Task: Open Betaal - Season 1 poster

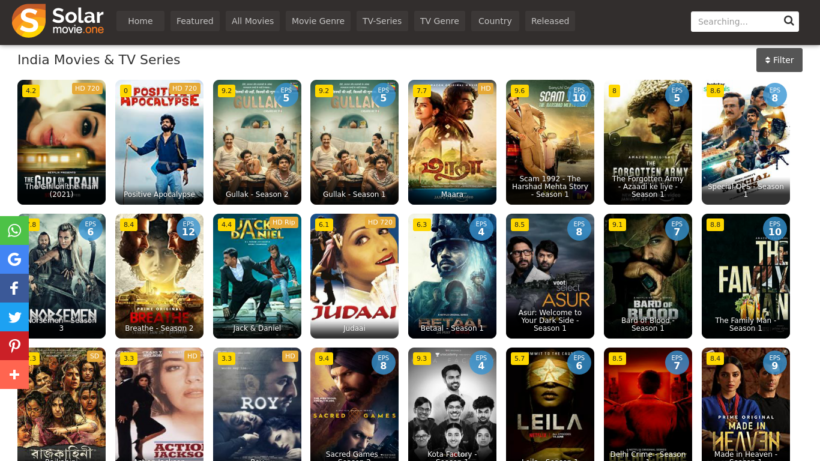Action: pos(452,276)
